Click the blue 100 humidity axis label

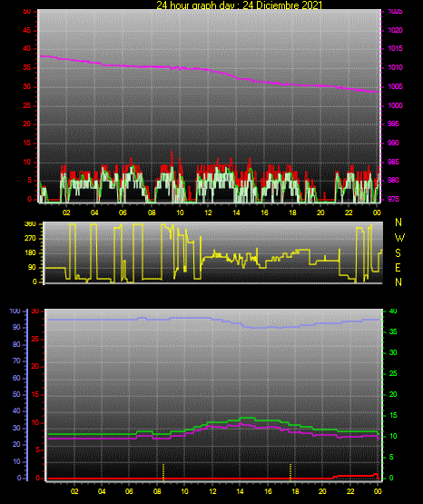click(15, 311)
